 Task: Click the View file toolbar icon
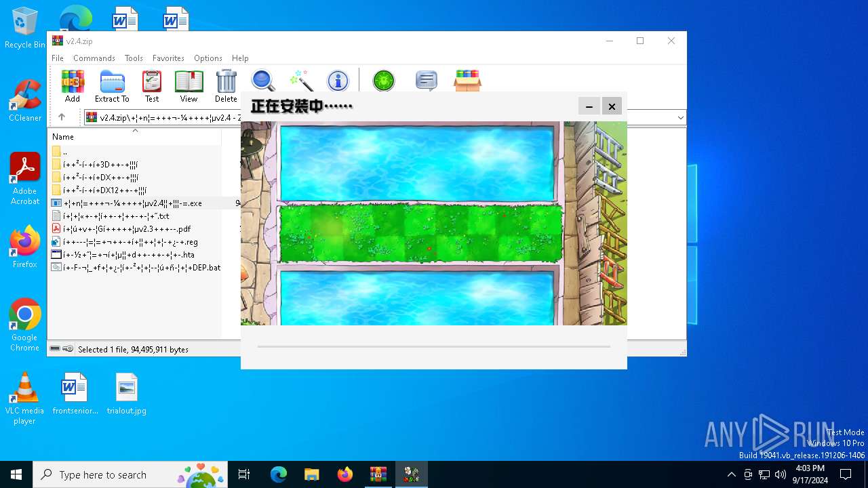(189, 85)
